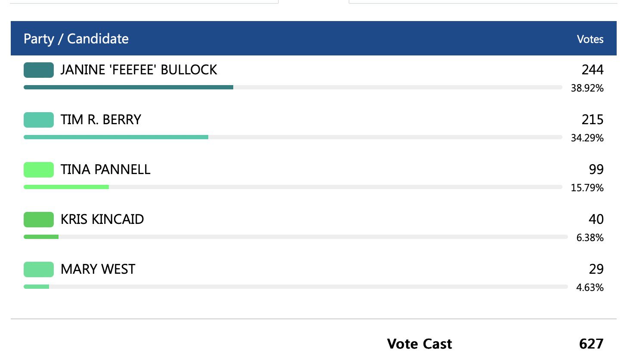Select candidate name TINA PANNELL
The width and height of the screenshot is (627, 364).
(x=105, y=170)
